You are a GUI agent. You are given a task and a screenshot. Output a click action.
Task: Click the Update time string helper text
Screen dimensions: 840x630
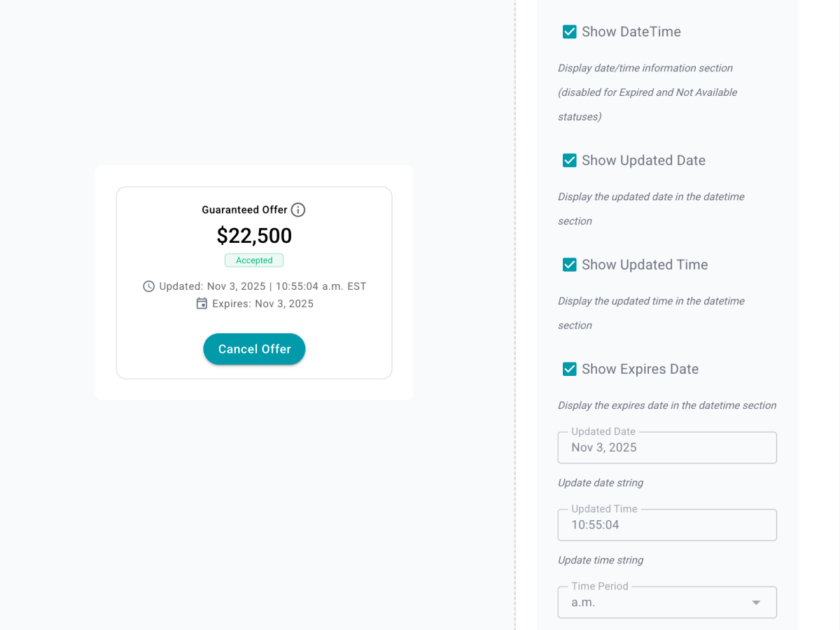tap(601, 560)
